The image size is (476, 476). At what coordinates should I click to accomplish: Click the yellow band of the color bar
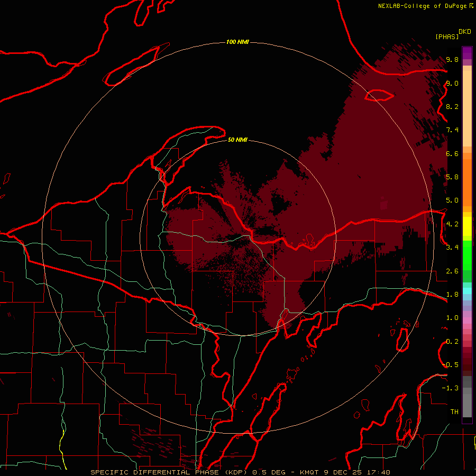pos(467,226)
